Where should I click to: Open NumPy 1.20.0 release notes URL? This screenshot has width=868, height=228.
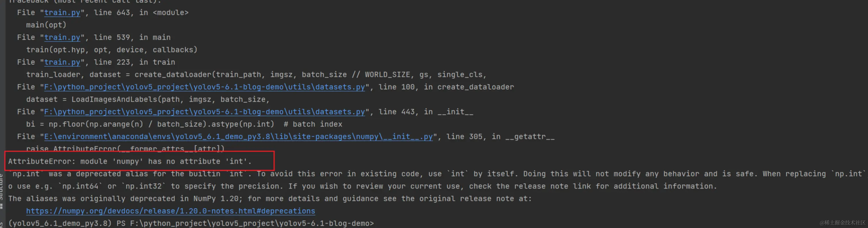[x=170, y=211]
